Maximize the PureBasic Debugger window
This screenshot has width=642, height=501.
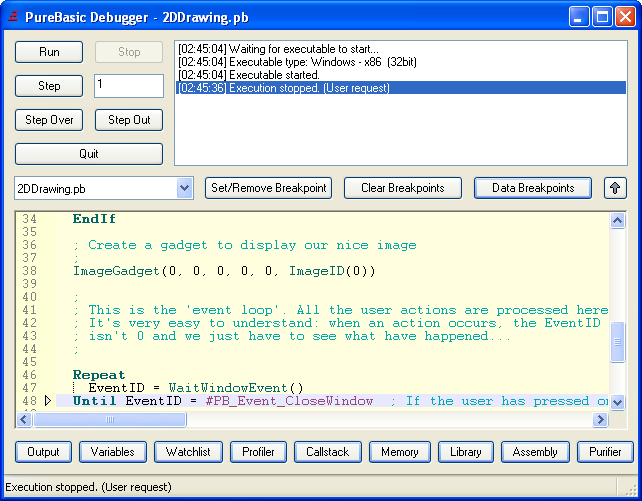point(602,17)
